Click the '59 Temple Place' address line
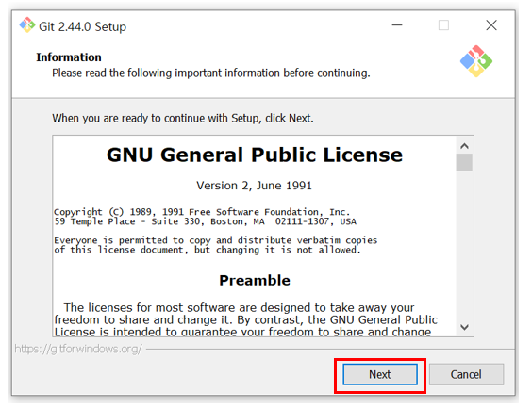Image resolution: width=532 pixels, height=408 pixels. (x=205, y=221)
